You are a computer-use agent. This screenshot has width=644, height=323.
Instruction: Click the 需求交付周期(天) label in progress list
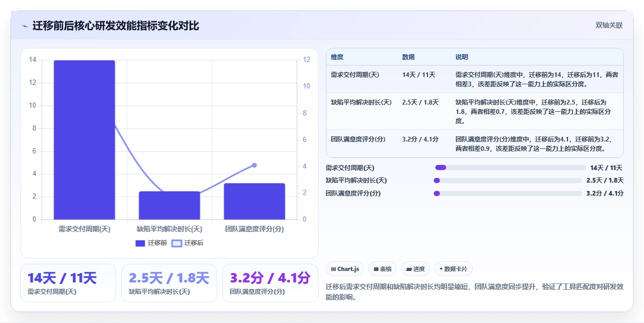(x=350, y=167)
